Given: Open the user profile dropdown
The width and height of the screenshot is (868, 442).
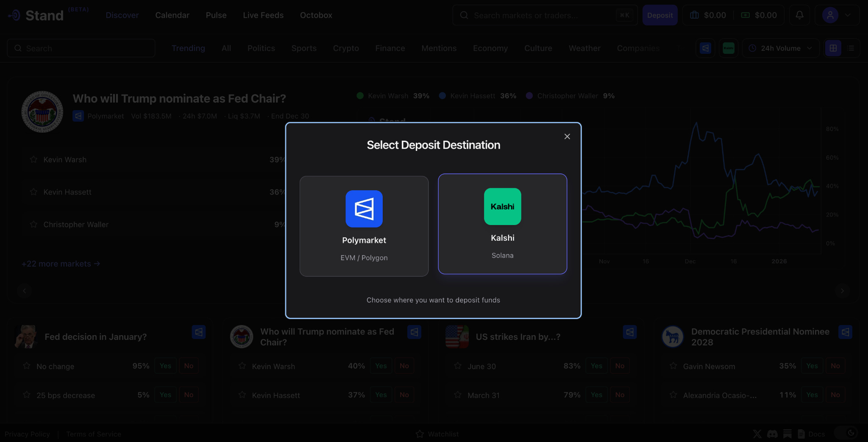Looking at the screenshot, I should tap(837, 15).
